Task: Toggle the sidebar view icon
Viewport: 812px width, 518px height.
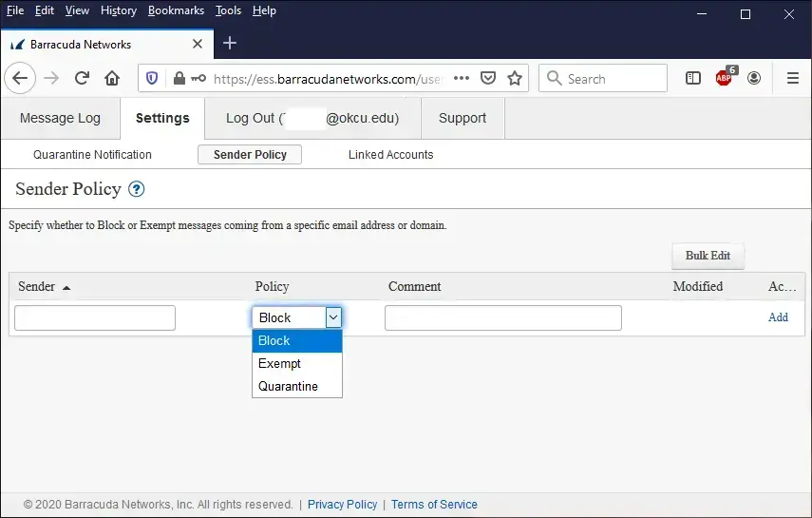Action: click(693, 79)
